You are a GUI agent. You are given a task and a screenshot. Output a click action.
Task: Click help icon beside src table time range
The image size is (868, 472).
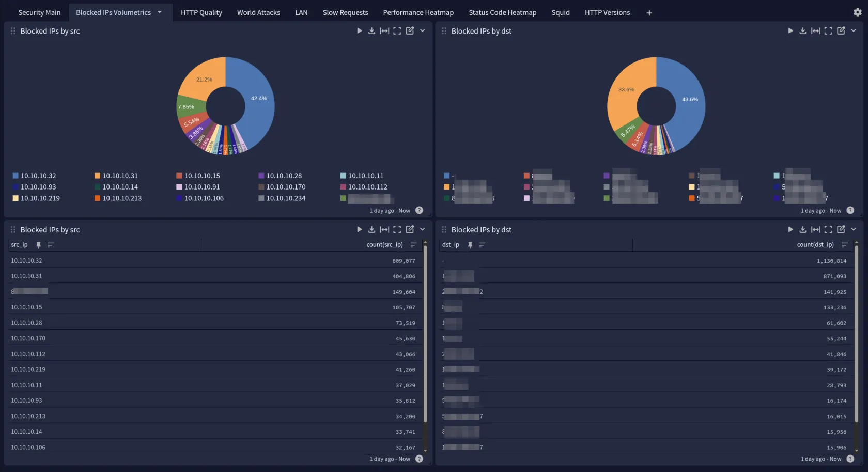[x=419, y=459]
